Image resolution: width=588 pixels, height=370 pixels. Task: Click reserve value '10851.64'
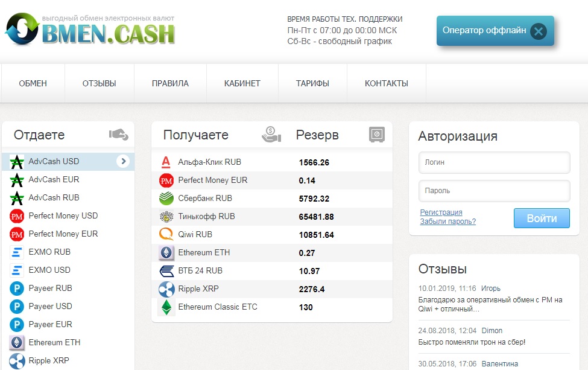point(316,235)
